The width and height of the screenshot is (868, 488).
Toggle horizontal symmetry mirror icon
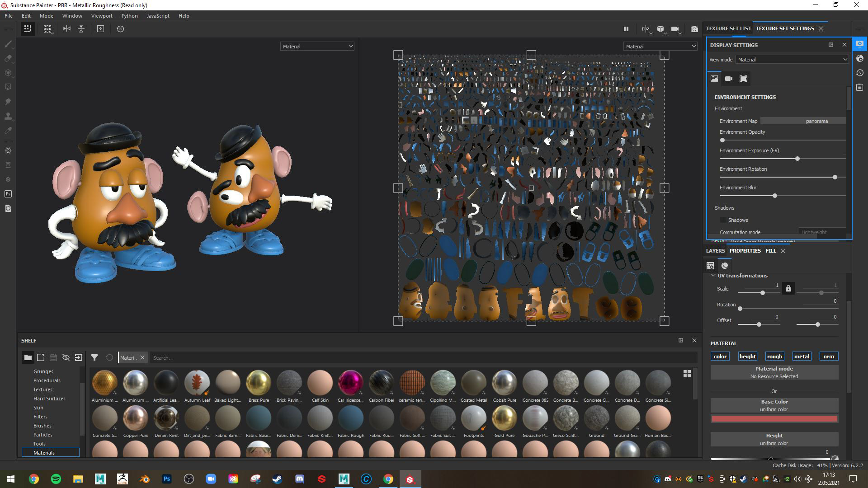tap(67, 29)
